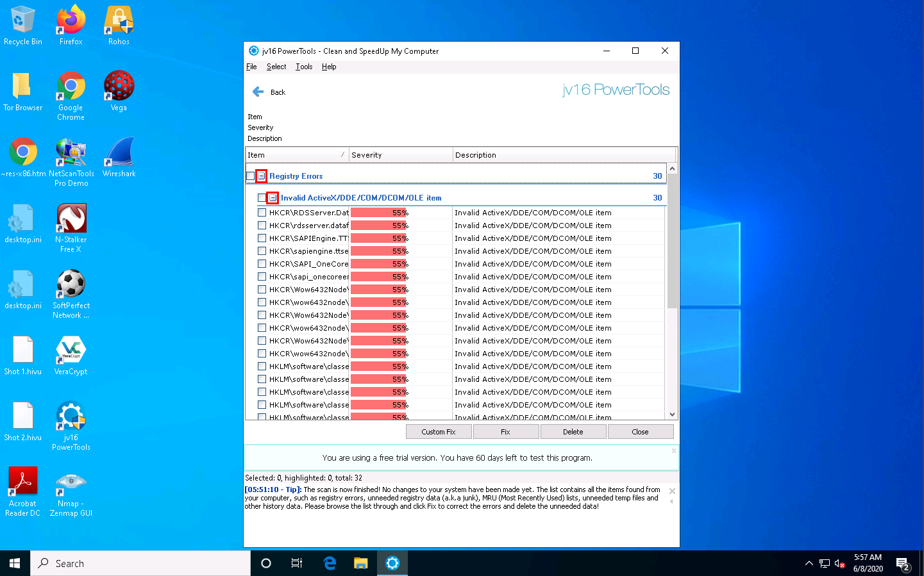Click the Custom Fix button
This screenshot has height=576, width=924.
click(x=439, y=432)
